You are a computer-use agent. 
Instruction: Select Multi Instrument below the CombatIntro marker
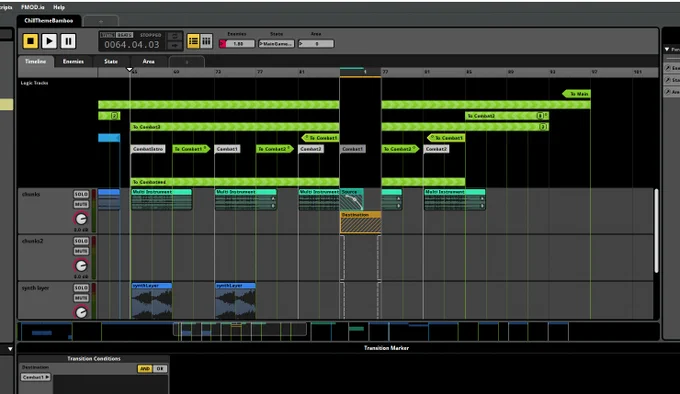[x=161, y=199]
